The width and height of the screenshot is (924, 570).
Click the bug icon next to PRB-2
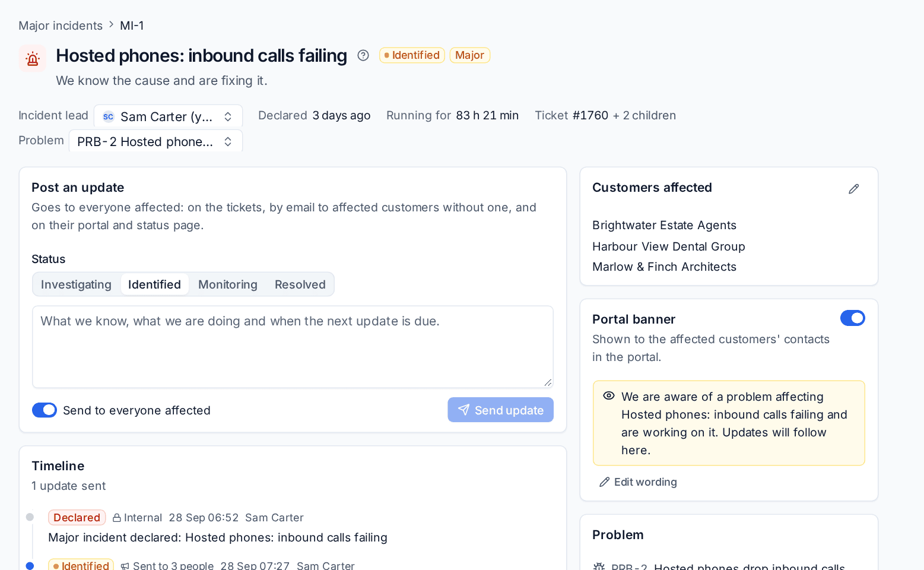[x=599, y=566]
